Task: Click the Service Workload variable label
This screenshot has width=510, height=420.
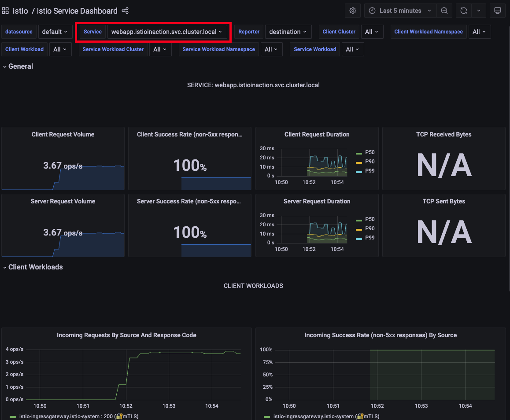Action: (x=315, y=49)
